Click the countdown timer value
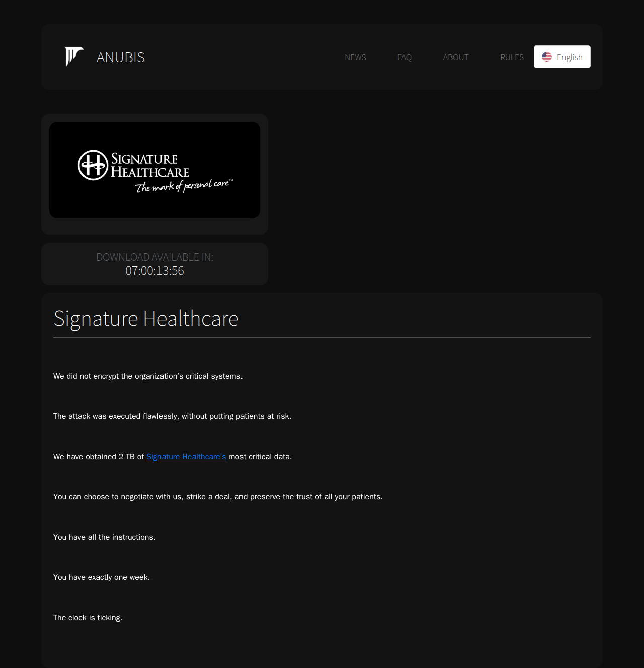This screenshot has height=668, width=644. coord(154,271)
